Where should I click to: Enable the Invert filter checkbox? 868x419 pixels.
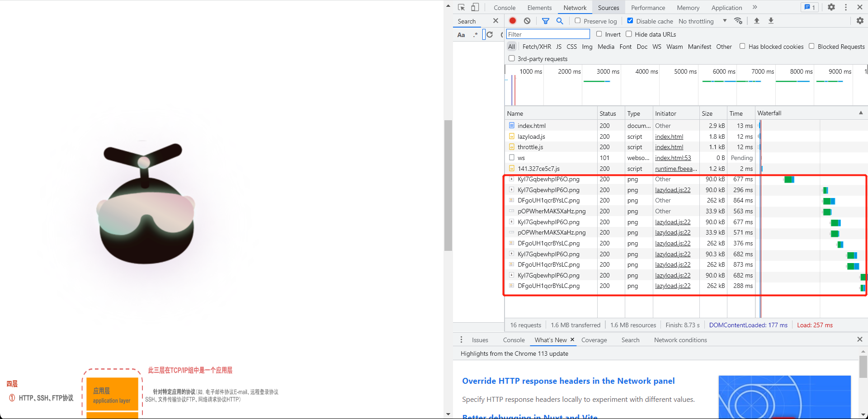599,34
